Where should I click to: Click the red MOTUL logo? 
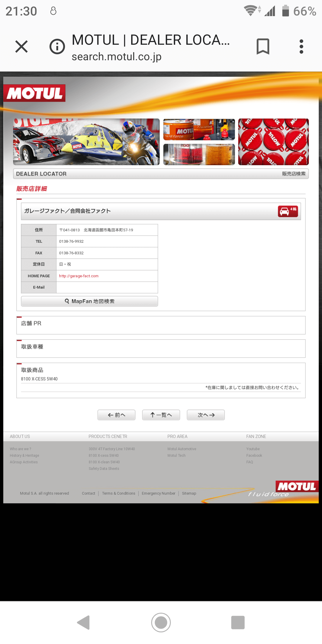point(35,93)
